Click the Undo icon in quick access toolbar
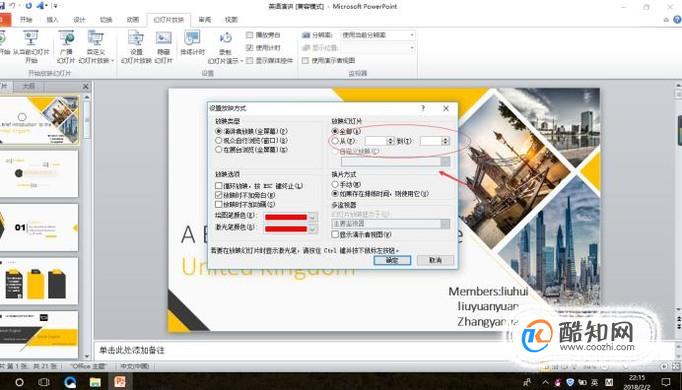The image size is (682, 390). pos(12,6)
